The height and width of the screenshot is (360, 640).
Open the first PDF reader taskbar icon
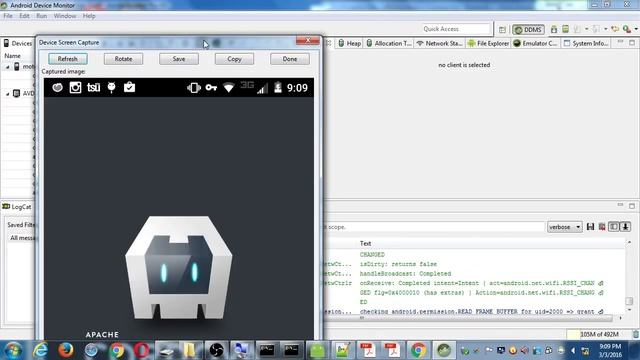click(x=368, y=350)
